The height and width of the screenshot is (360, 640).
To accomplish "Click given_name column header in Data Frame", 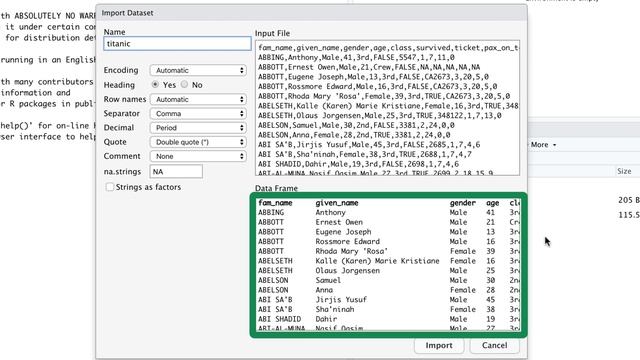I will point(337,203).
